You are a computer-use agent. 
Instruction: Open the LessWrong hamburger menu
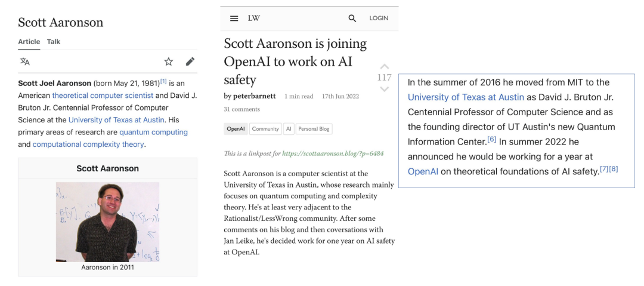click(x=234, y=19)
